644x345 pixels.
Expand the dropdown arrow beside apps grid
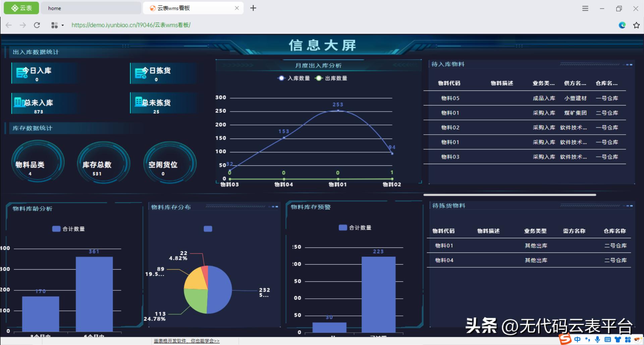click(62, 25)
